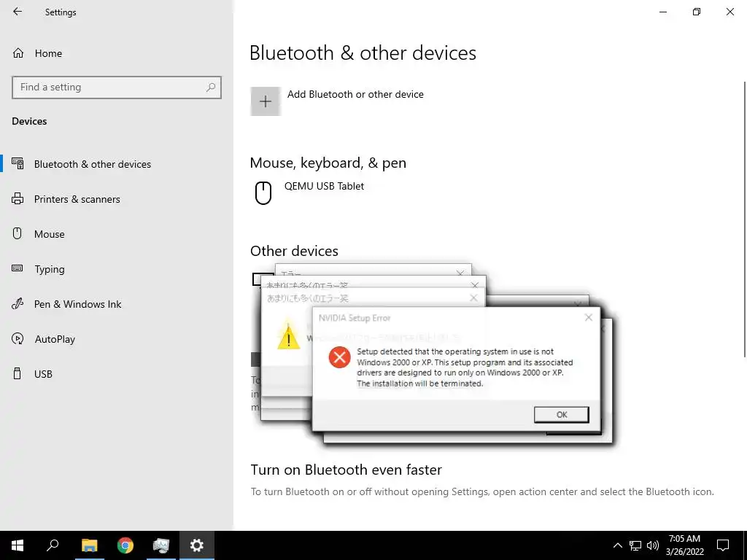Close the third あまりにも多くのエラー dialog
The width and height of the screenshot is (747, 560).
473,297
